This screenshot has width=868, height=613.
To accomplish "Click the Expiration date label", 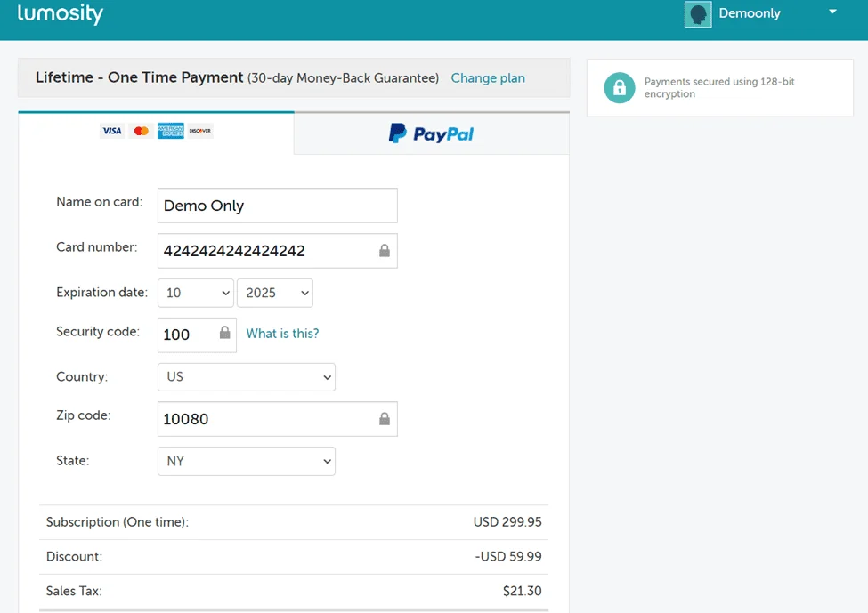I will [101, 292].
